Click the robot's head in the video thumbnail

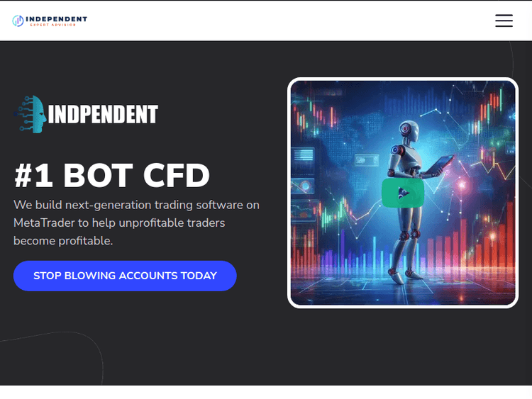pyautogui.click(x=409, y=131)
